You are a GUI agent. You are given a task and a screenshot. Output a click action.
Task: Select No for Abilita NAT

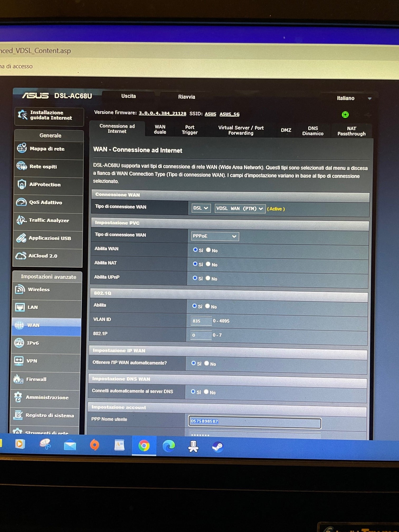pyautogui.click(x=208, y=264)
